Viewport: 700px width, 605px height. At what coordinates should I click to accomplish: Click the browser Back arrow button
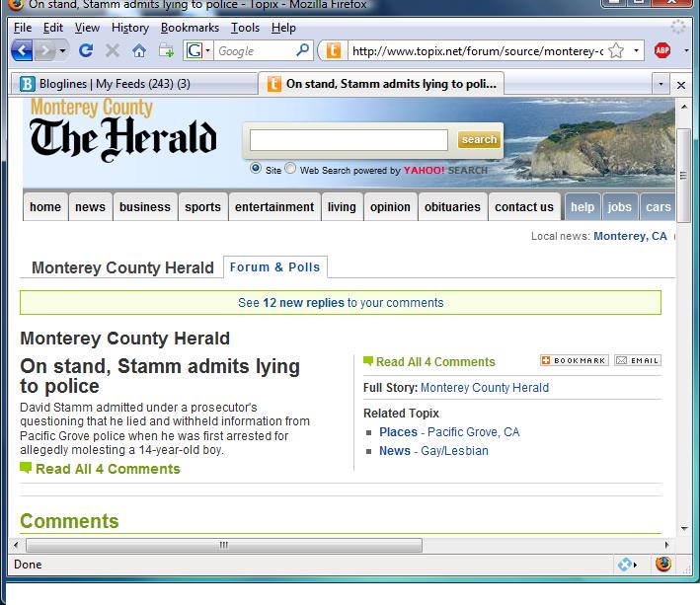pos(23,50)
